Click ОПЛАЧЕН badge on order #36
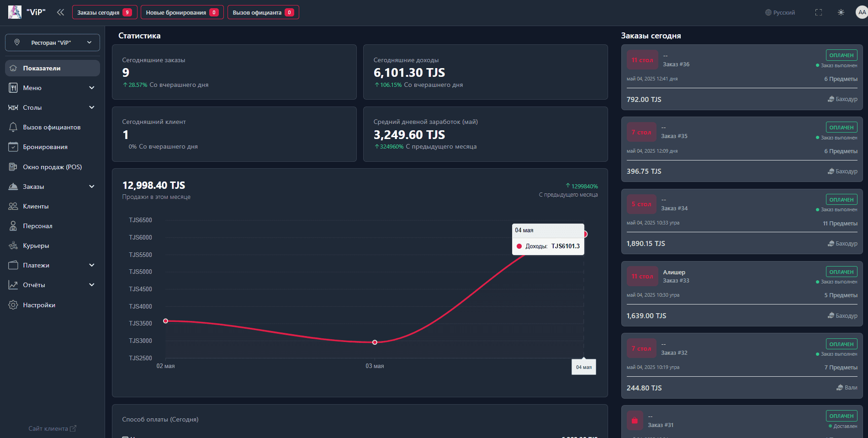868x438 pixels. point(842,55)
